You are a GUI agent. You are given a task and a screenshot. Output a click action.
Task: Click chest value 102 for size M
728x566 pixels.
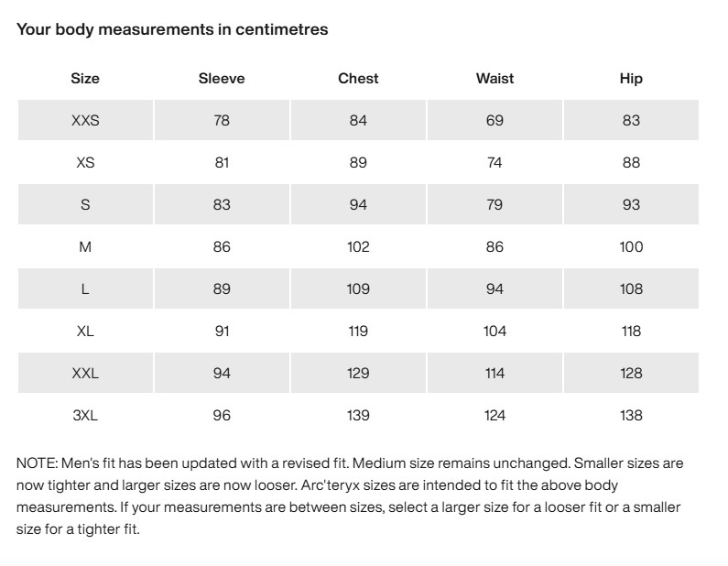[358, 246]
